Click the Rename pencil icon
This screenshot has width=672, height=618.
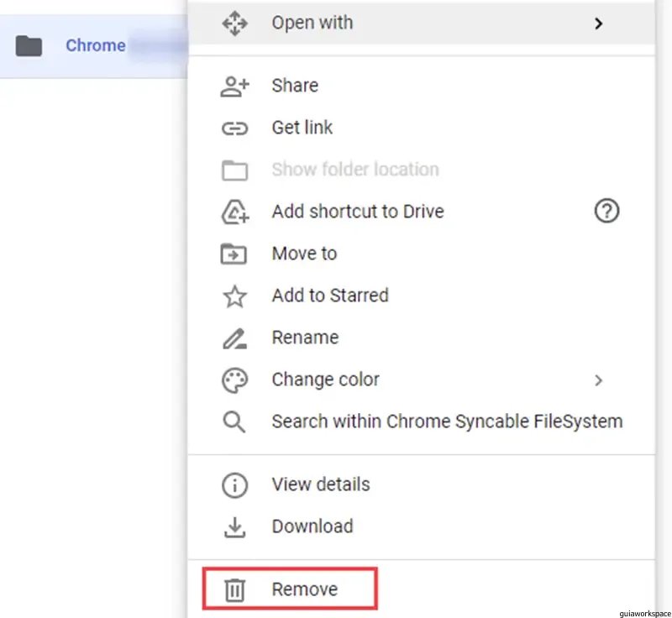click(234, 338)
